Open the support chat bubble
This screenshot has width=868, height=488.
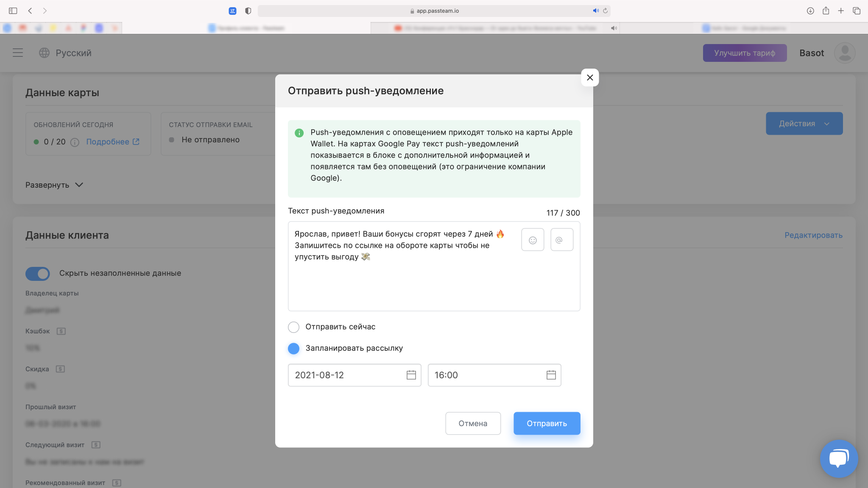[839, 459]
